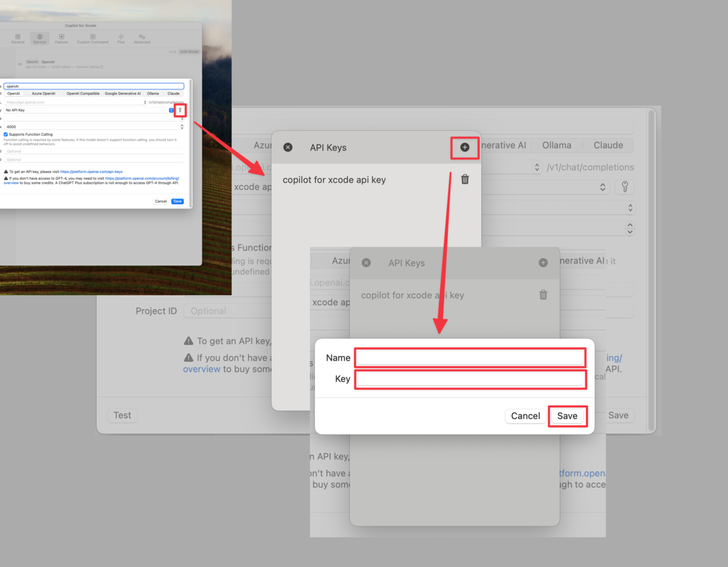Expand the model name combo box in large view
Viewport: 728px width, 567px height.
630,208
